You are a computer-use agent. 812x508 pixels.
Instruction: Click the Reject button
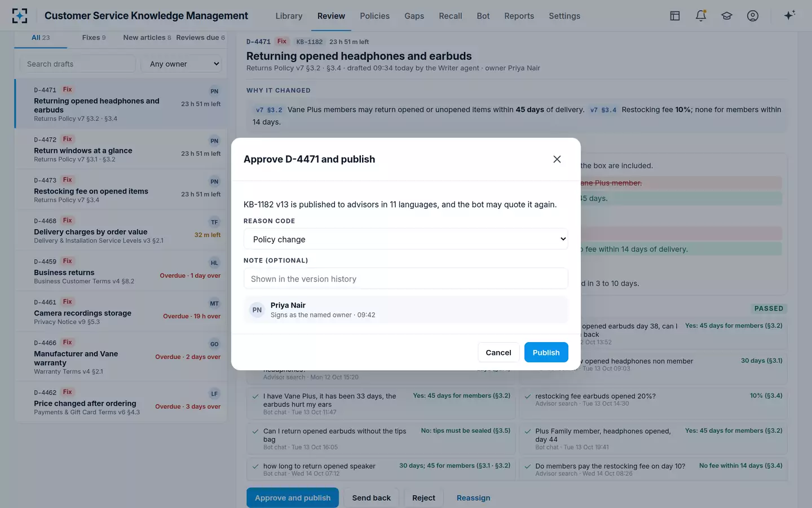pos(423,498)
